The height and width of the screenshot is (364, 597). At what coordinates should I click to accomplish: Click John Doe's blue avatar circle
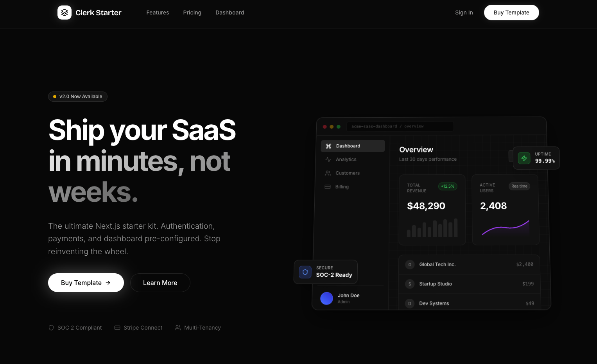pyautogui.click(x=326, y=298)
